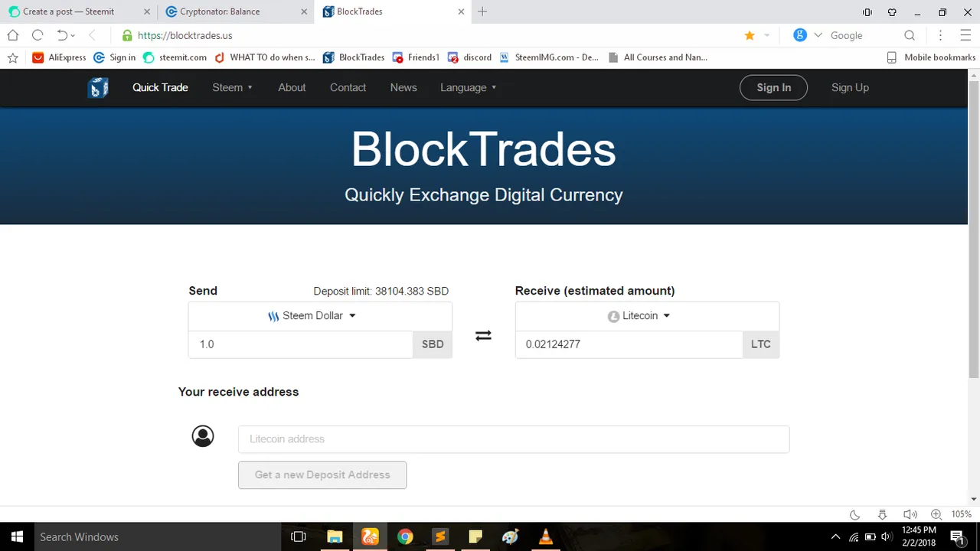Open the Litecoin receive currency dropdown
This screenshot has width=980, height=551.
pos(647,316)
